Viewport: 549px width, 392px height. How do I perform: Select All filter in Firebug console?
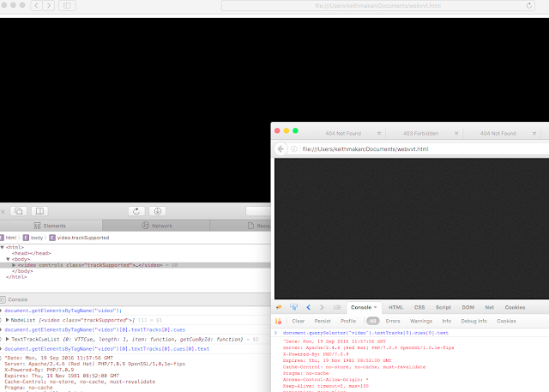point(373,321)
